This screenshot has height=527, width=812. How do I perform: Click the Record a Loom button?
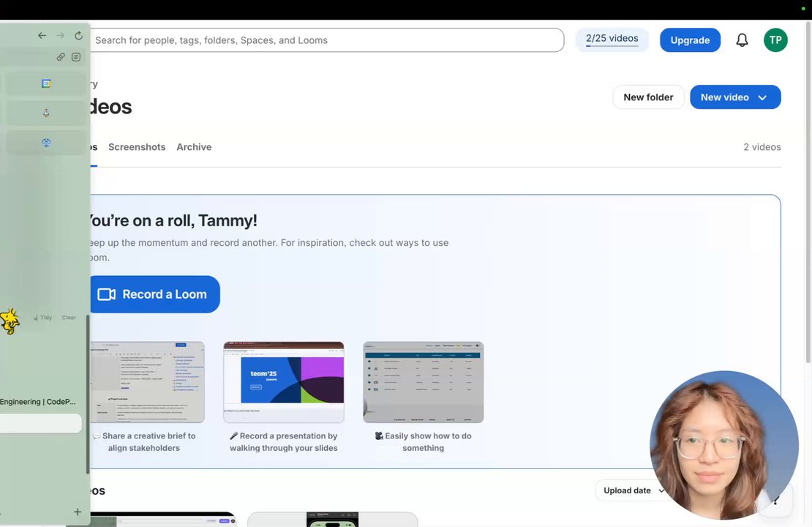(x=154, y=294)
